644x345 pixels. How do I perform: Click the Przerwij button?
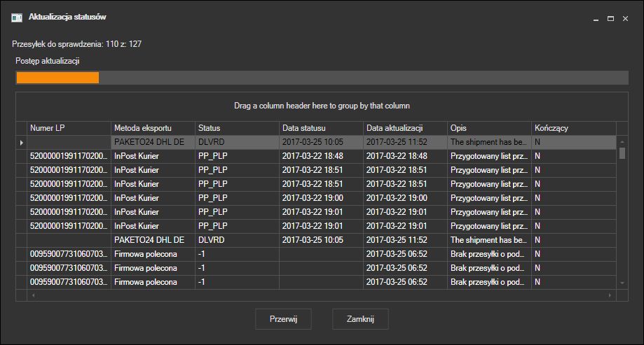(283, 319)
